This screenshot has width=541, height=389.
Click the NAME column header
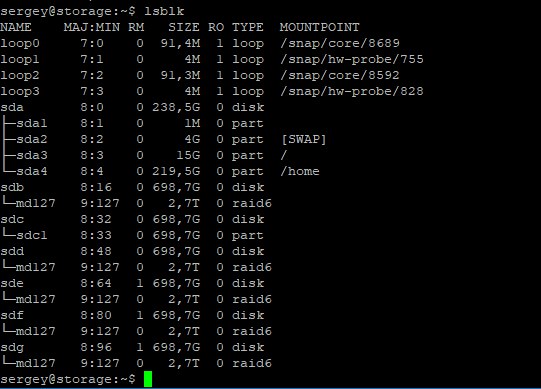pyautogui.click(x=16, y=27)
